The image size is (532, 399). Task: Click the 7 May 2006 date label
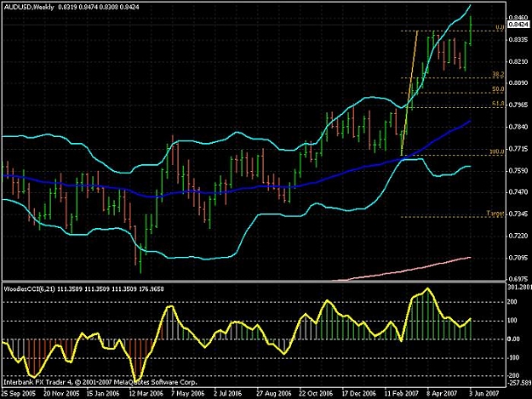[x=188, y=394]
